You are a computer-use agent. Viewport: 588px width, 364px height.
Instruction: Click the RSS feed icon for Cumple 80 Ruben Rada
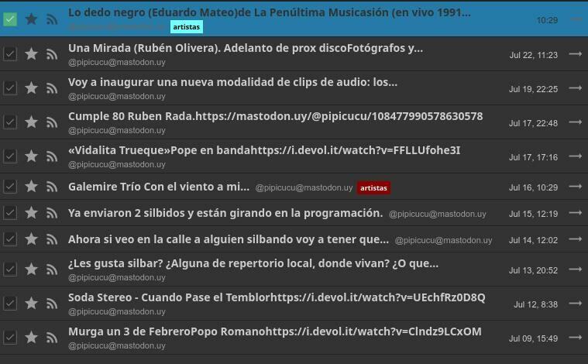click(52, 122)
